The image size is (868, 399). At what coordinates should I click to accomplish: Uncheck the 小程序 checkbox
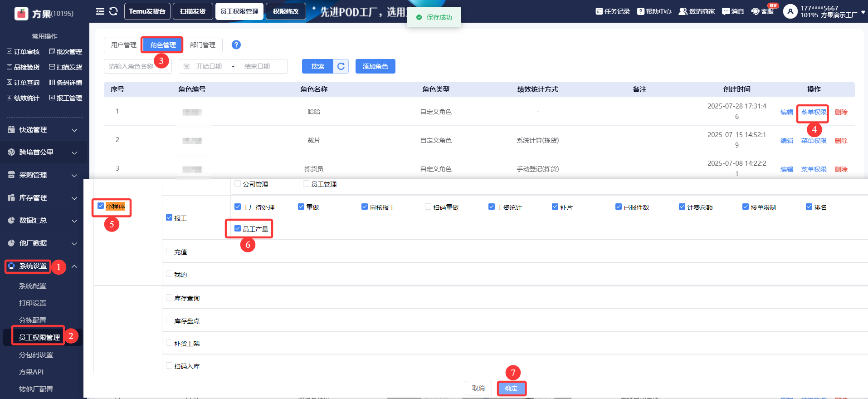101,206
